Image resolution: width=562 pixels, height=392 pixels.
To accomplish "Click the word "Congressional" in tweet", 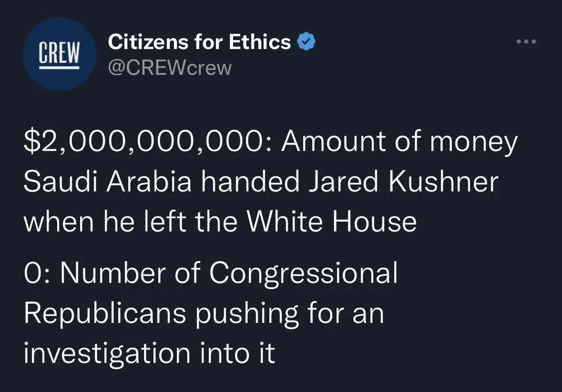I will [x=303, y=273].
